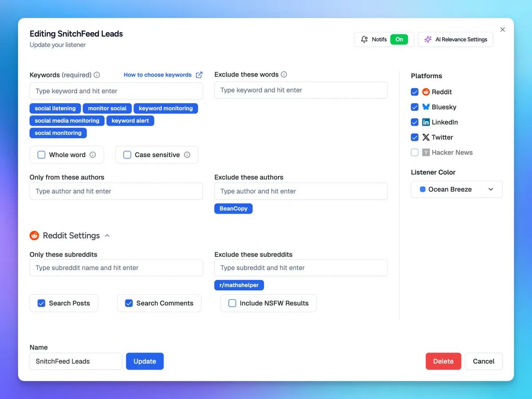The height and width of the screenshot is (399, 532).
Task: Click the Listener Color dropdown chevron
Action: 491,189
